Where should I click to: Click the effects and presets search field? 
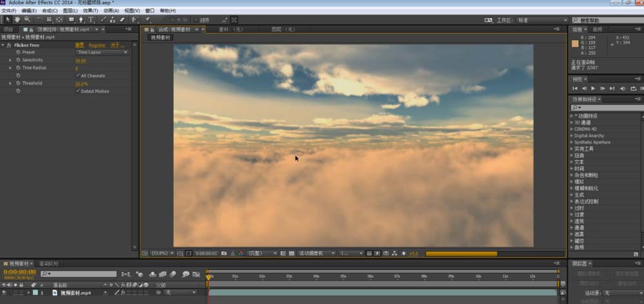point(607,108)
